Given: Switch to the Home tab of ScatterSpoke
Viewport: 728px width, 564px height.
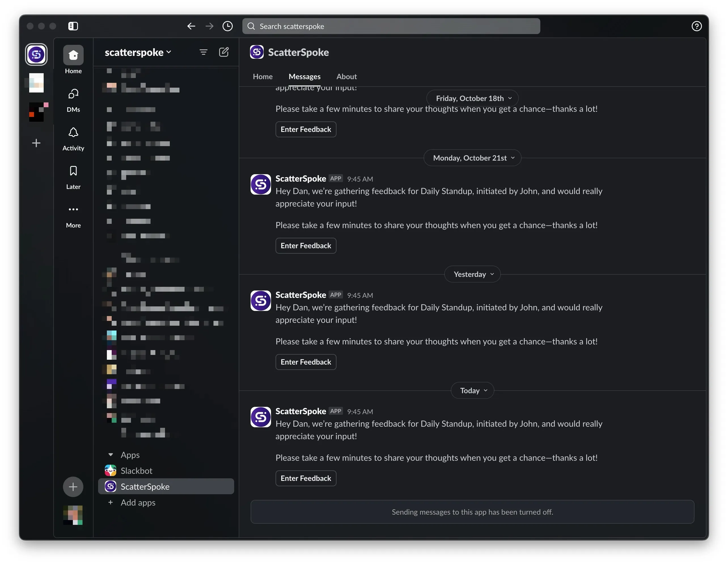Looking at the screenshot, I should click(263, 76).
